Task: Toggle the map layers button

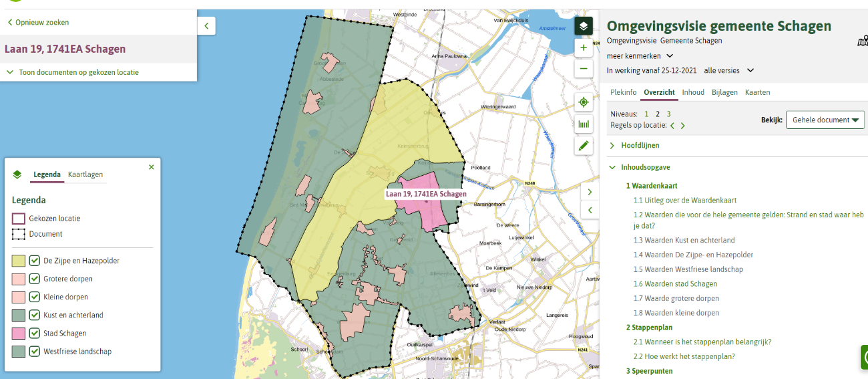Action: [584, 26]
